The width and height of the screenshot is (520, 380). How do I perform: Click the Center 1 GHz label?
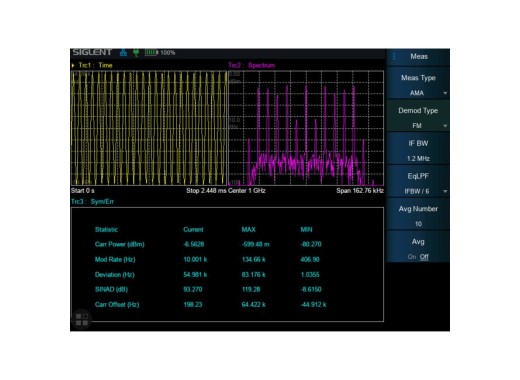coord(247,191)
